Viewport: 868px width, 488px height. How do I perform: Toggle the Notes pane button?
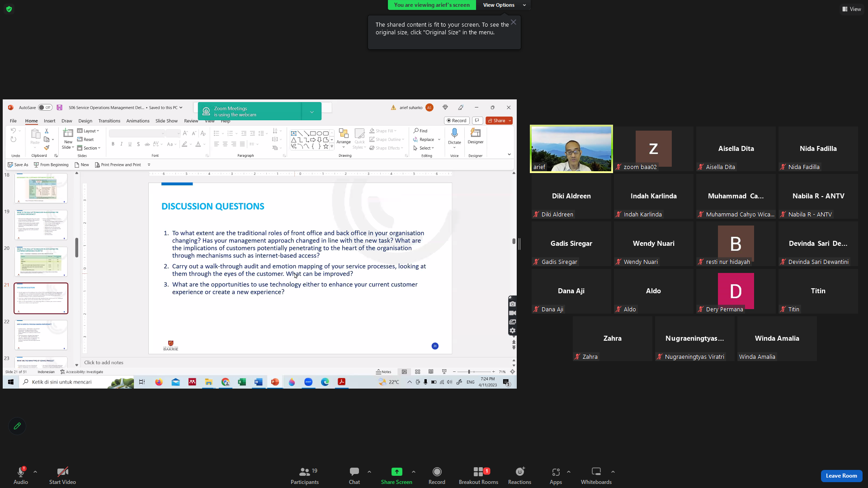384,372
